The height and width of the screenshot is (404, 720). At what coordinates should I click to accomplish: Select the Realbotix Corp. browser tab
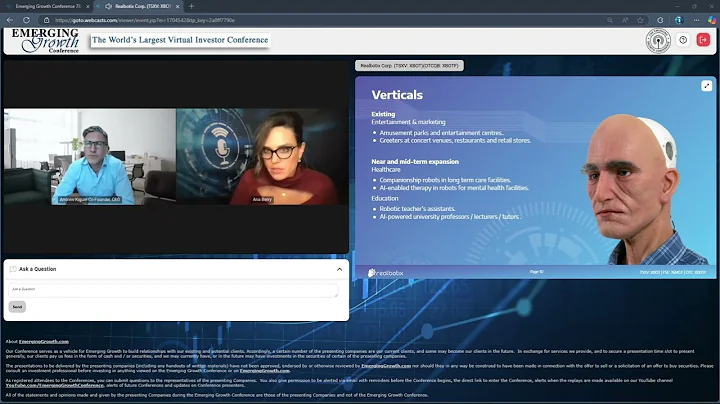(138, 6)
